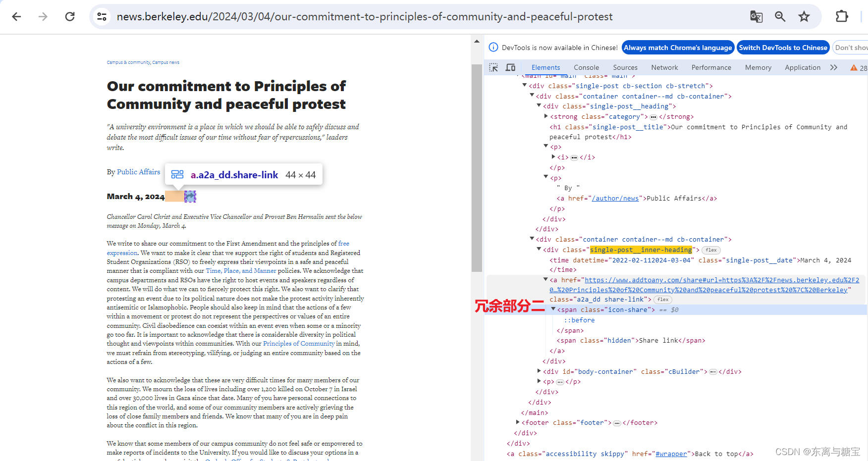Click the scrollbar up arrow
Viewport: 868px width, 461px height.
477,42
